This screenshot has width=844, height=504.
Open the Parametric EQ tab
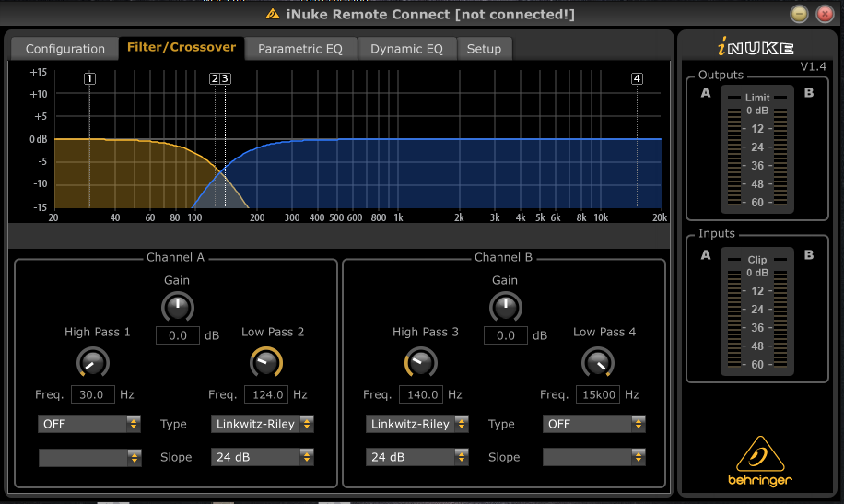[x=300, y=49]
